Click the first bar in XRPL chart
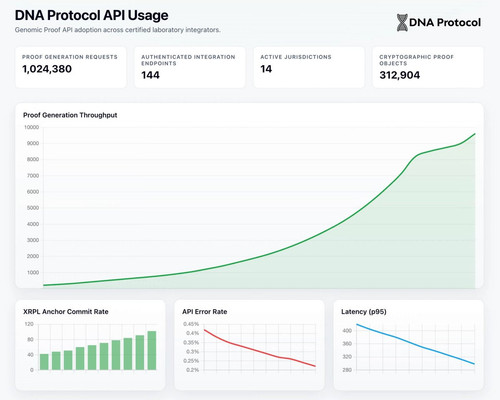 click(x=44, y=362)
